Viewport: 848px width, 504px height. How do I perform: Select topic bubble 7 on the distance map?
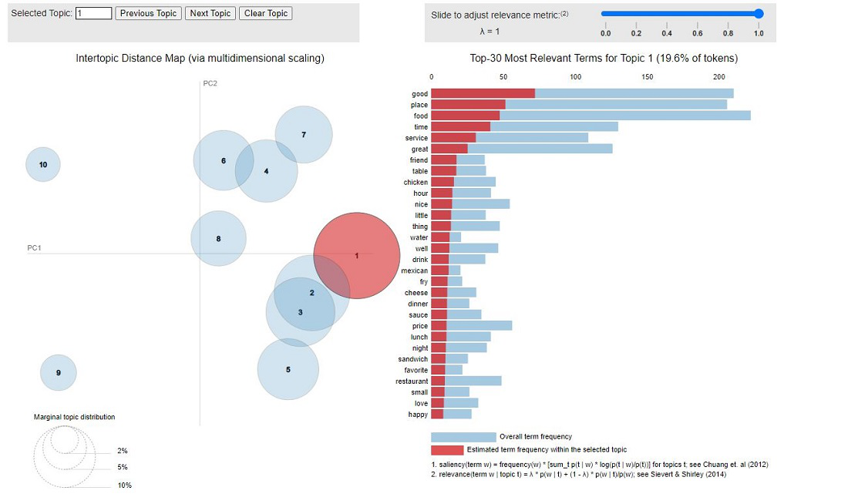pos(305,133)
